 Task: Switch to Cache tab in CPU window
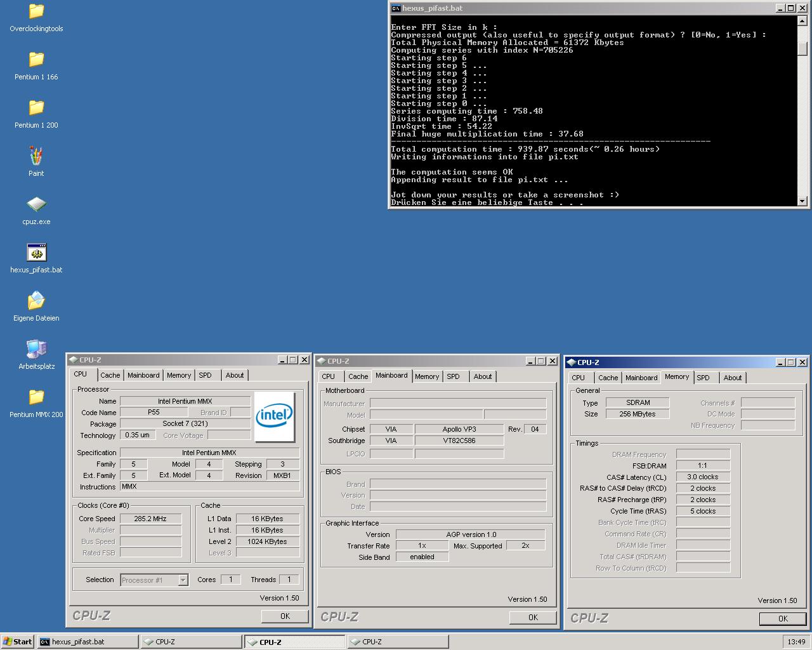pyautogui.click(x=110, y=375)
